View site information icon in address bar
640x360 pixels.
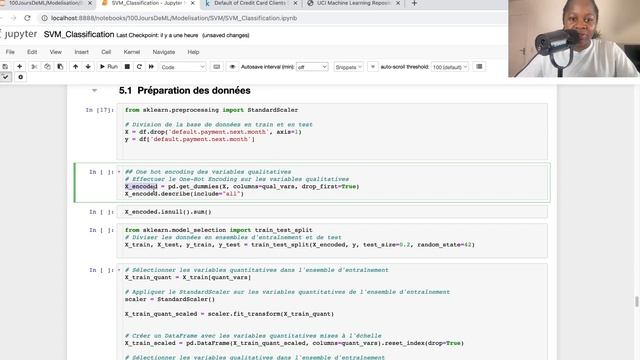[44, 18]
